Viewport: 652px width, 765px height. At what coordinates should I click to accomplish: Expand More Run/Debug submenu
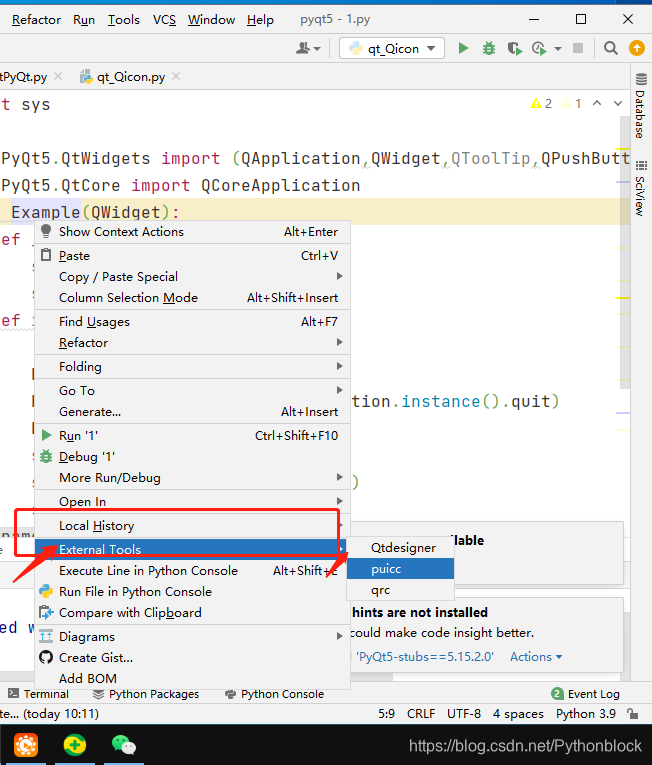tap(339, 477)
